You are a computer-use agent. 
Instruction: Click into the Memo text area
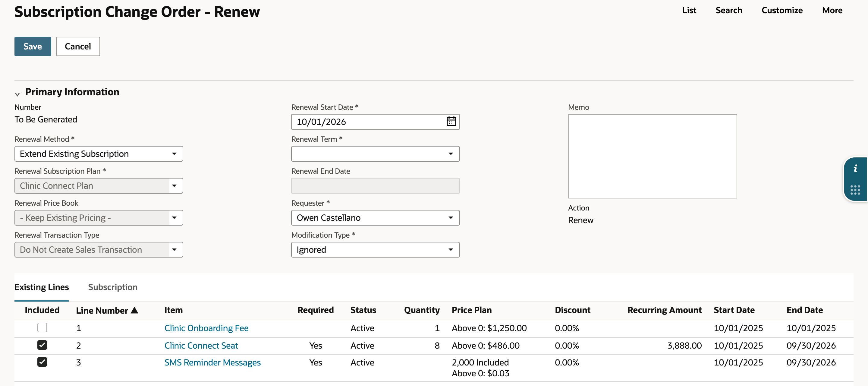(652, 156)
